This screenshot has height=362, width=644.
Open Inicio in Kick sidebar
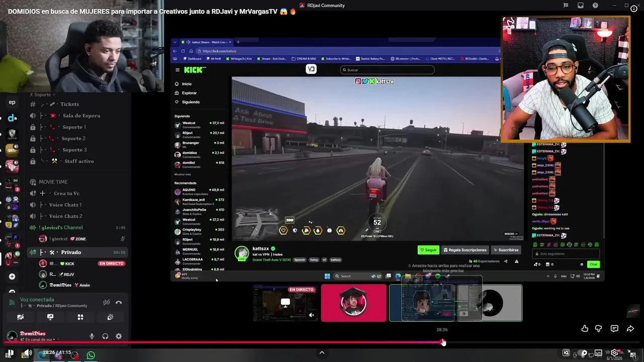click(x=183, y=84)
